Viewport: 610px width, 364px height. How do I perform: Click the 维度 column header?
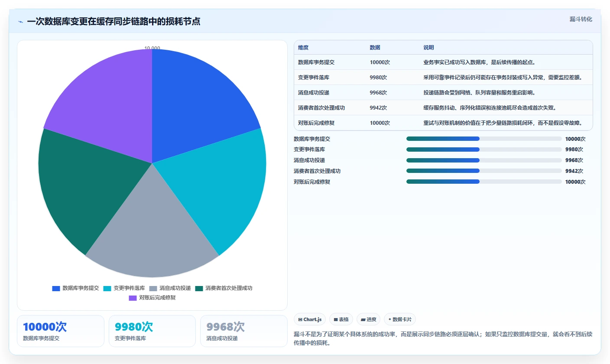[303, 48]
